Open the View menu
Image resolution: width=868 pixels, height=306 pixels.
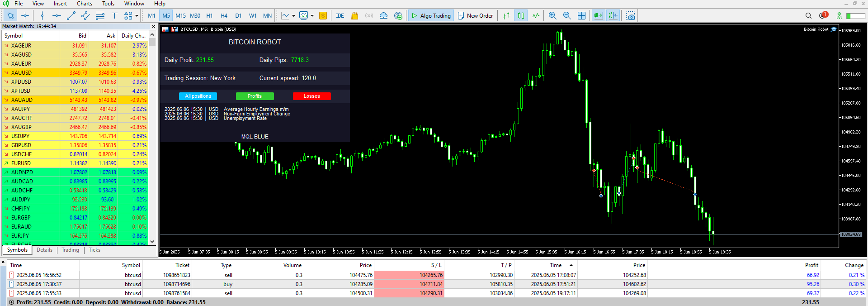pyautogui.click(x=38, y=4)
